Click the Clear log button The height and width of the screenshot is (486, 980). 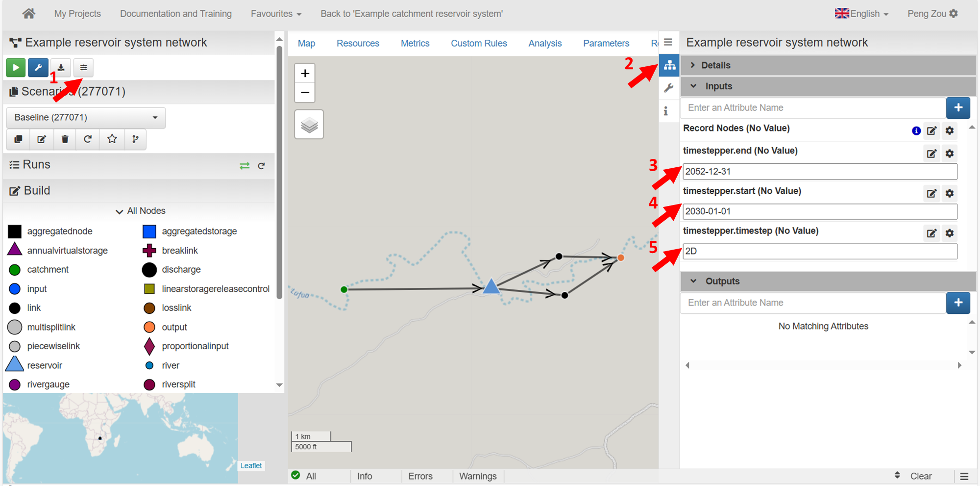pos(921,476)
